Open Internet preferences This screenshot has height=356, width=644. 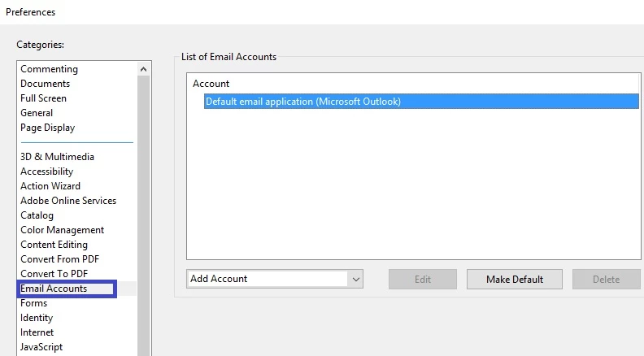pyautogui.click(x=37, y=332)
